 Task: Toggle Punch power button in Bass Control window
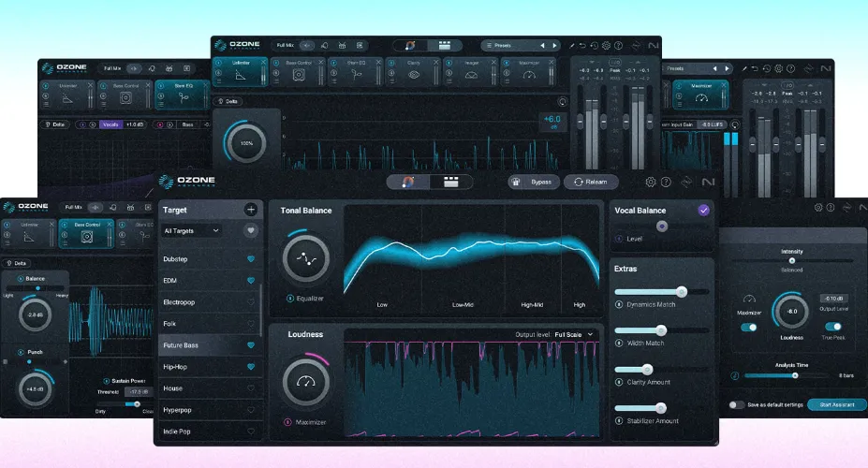click(21, 352)
